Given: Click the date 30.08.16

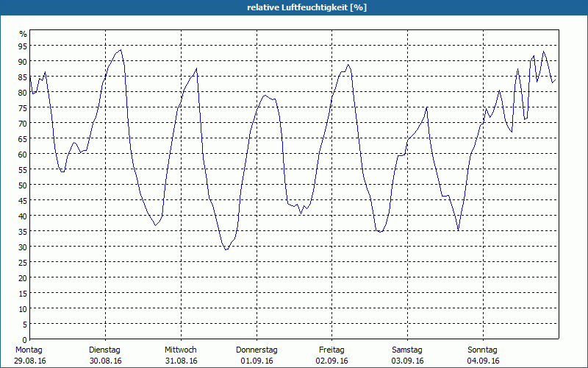Looking at the screenshot, I should coord(106,361).
